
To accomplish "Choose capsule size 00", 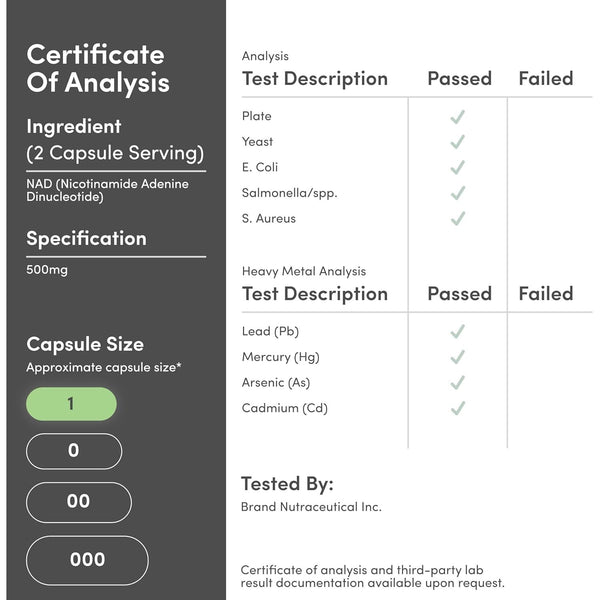I will [x=78, y=502].
